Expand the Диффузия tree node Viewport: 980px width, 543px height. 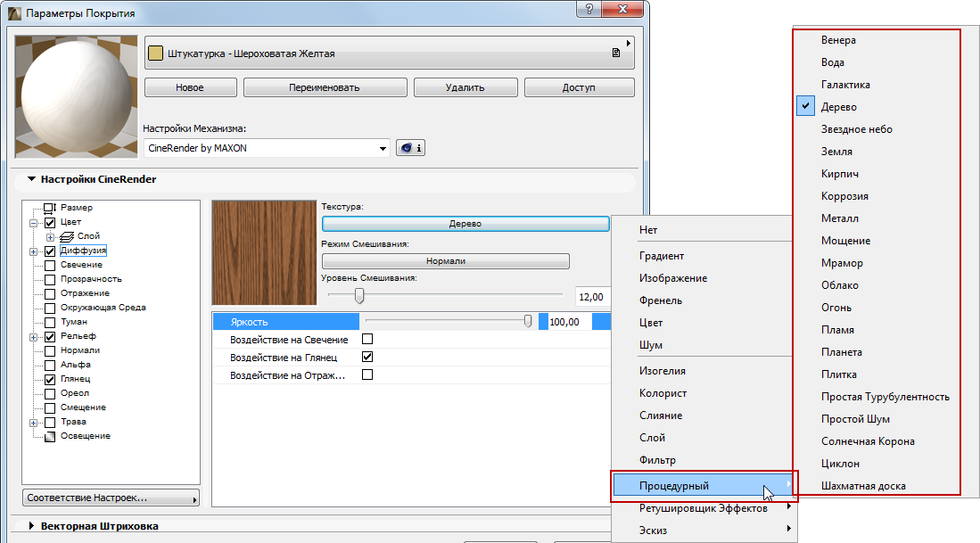click(x=34, y=251)
